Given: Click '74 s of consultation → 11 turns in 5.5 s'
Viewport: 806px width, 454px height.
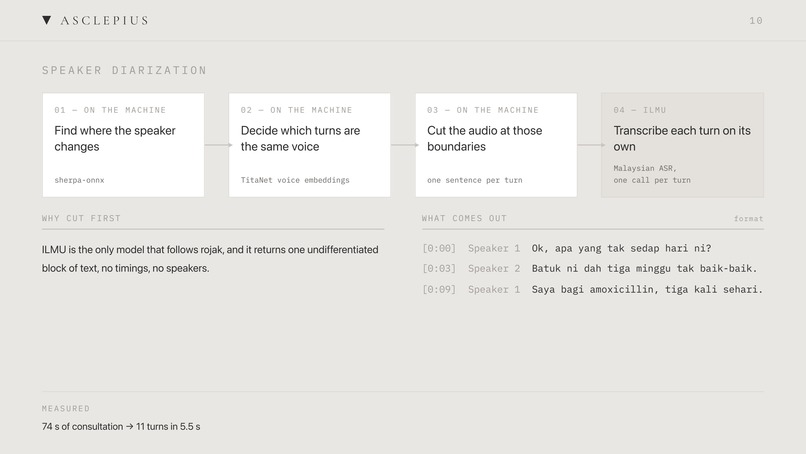Looking at the screenshot, I should pyautogui.click(x=121, y=426).
